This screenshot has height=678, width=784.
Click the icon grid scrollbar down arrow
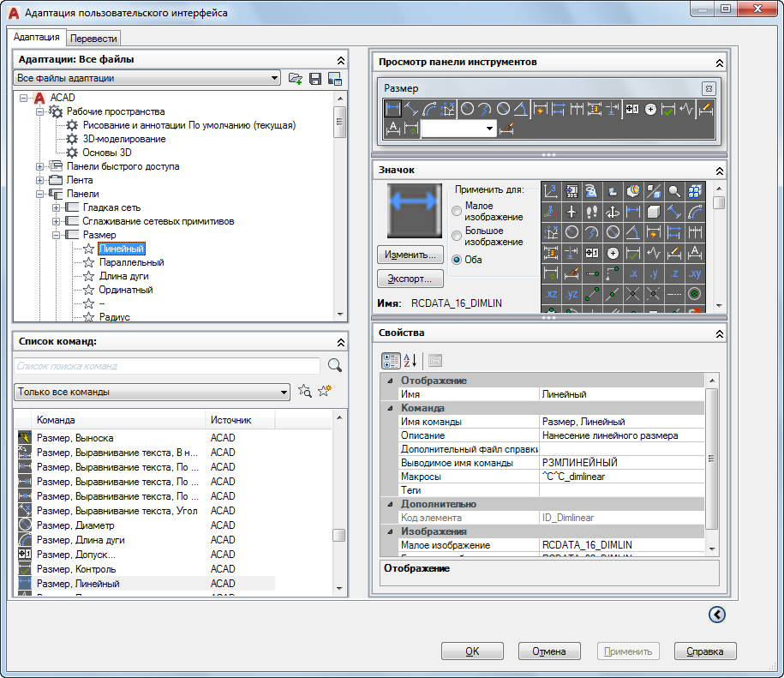tap(719, 305)
